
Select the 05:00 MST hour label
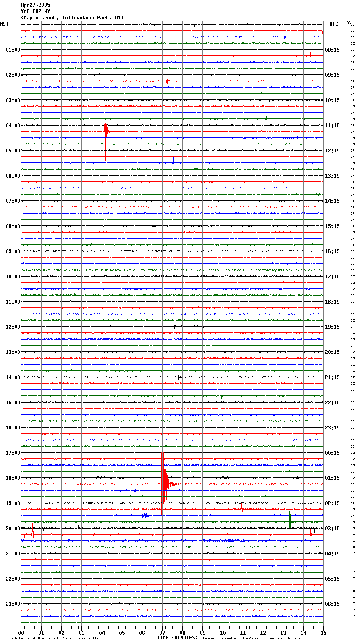point(13,151)
